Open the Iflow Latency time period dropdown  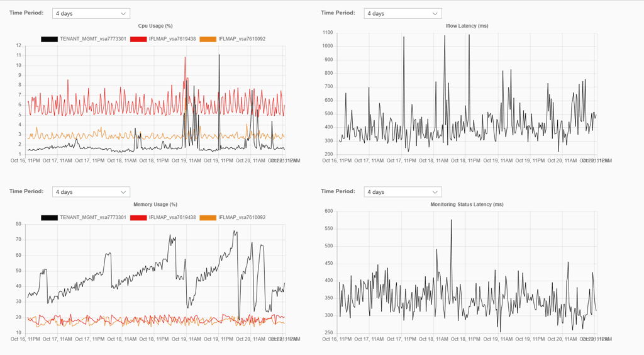click(x=403, y=14)
